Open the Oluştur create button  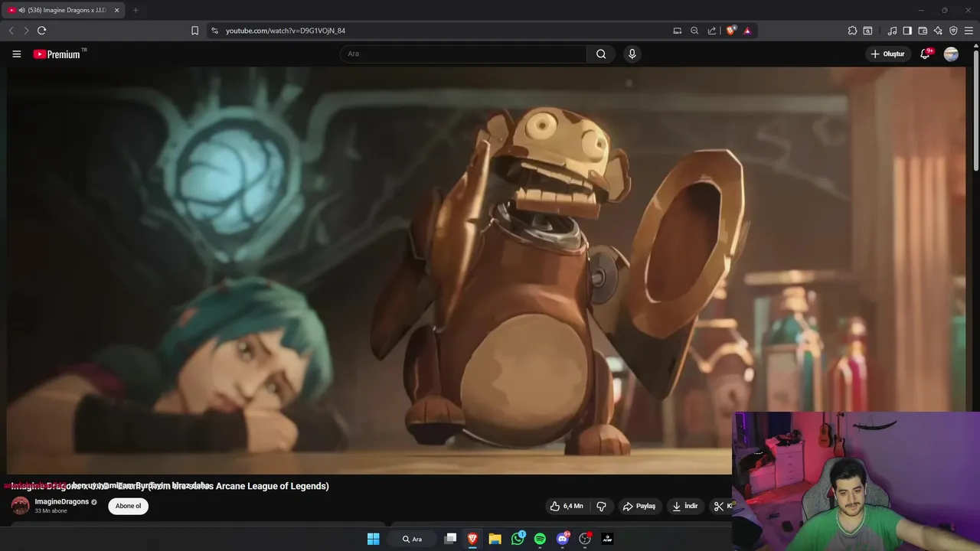point(887,54)
